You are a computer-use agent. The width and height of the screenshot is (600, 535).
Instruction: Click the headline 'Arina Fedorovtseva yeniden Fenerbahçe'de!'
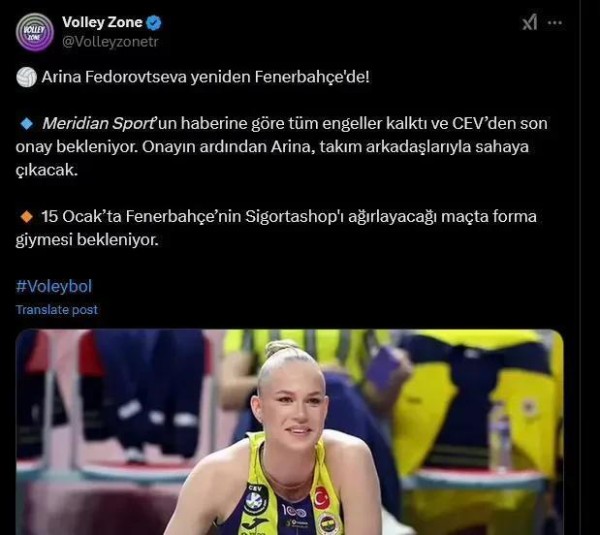point(205,77)
